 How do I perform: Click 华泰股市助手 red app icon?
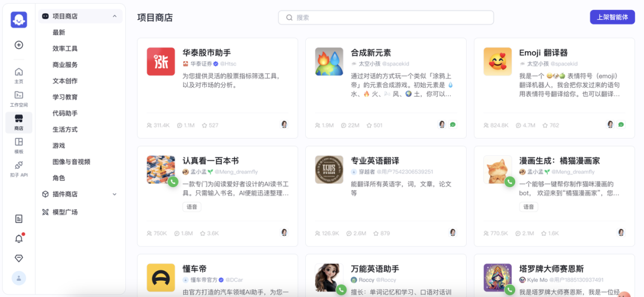pyautogui.click(x=160, y=61)
